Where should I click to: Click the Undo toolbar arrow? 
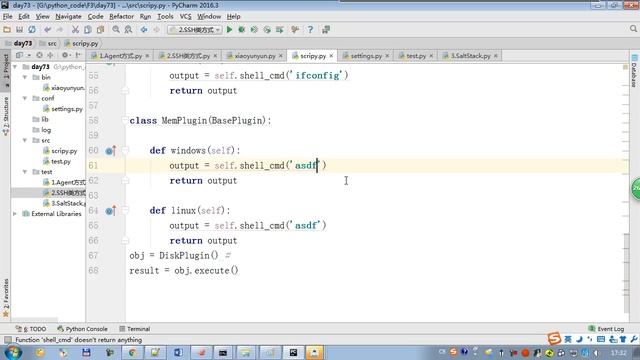point(48,29)
